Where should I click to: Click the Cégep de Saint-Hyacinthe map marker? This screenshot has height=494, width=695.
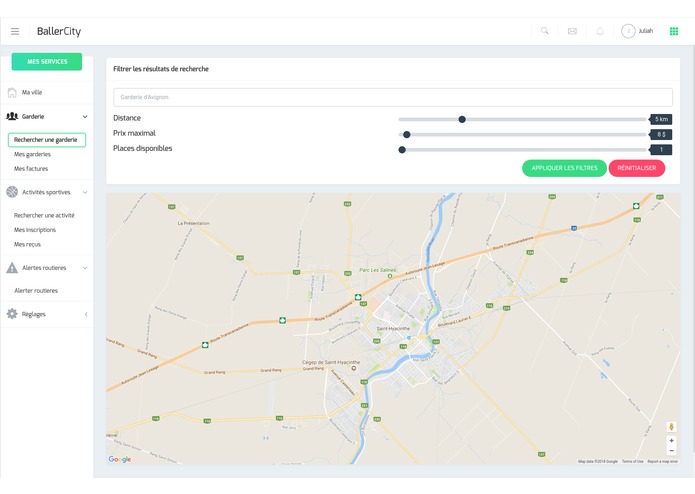pos(354,368)
